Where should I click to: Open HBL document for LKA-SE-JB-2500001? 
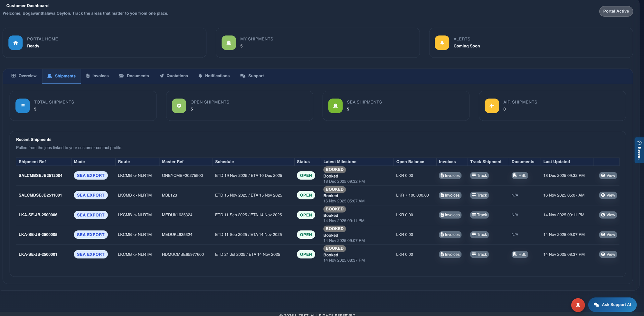coord(520,255)
